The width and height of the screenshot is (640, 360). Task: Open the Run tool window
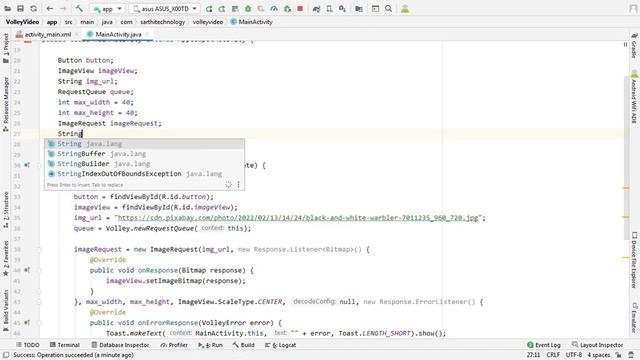click(x=211, y=345)
